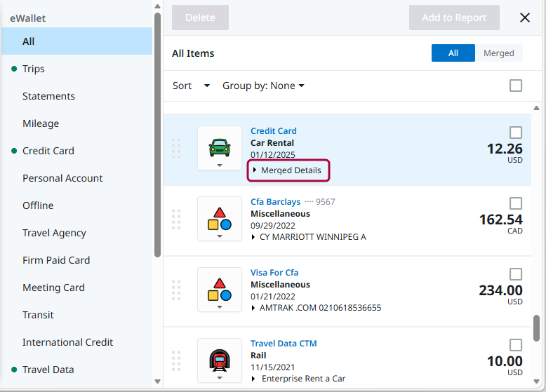Screen dimensions: 546x392
Task: Open the Sort dropdown
Action: pos(191,86)
